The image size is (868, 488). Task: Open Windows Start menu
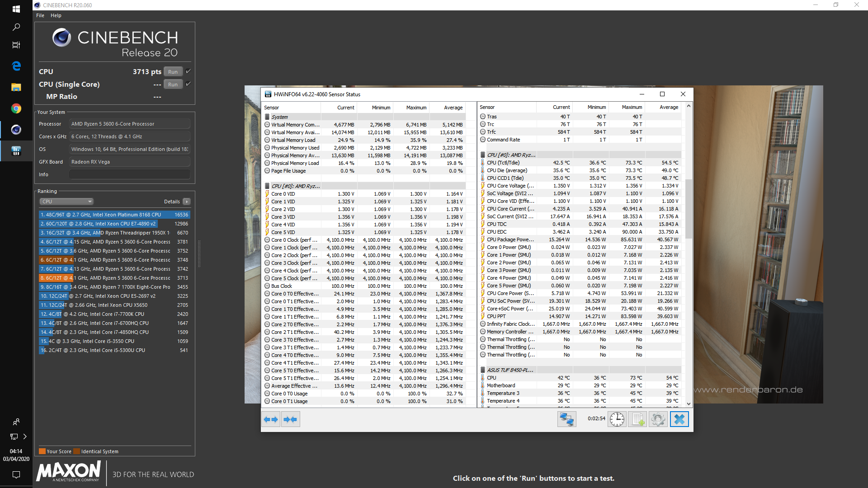coord(16,9)
